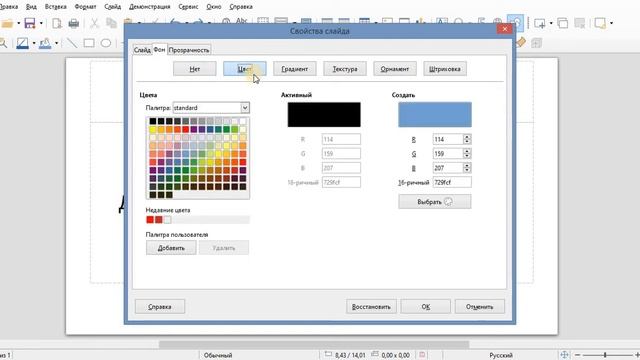
Task: Close the Свойства слайда dialog
Action: point(505,29)
